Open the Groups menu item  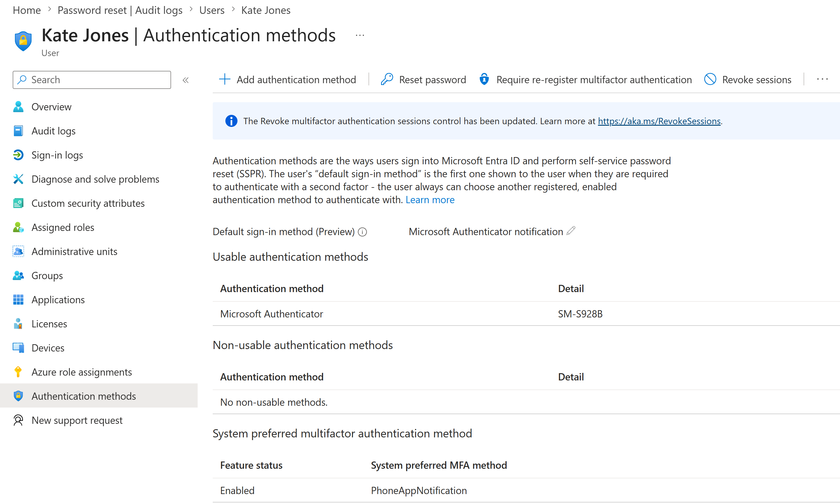click(x=99, y=276)
